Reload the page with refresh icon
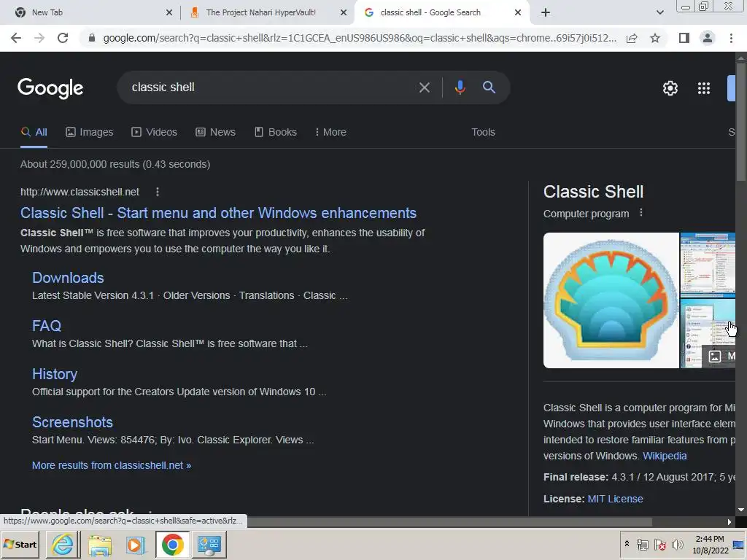 pyautogui.click(x=63, y=38)
